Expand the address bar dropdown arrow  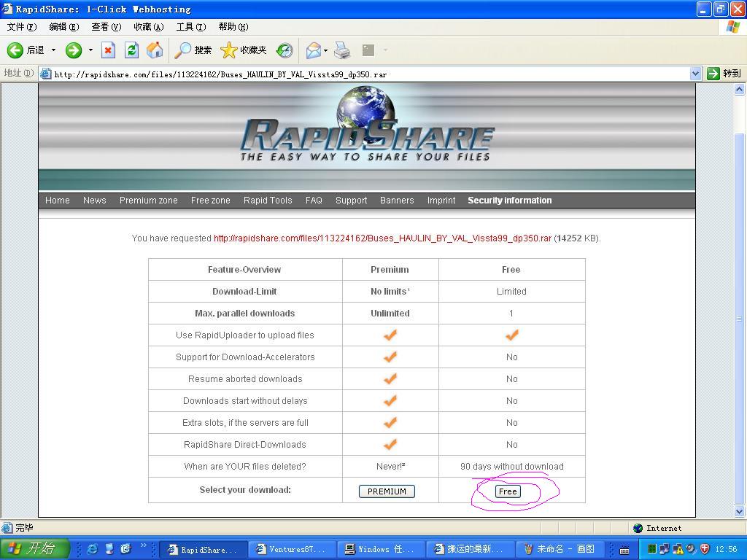pyautogui.click(x=695, y=74)
